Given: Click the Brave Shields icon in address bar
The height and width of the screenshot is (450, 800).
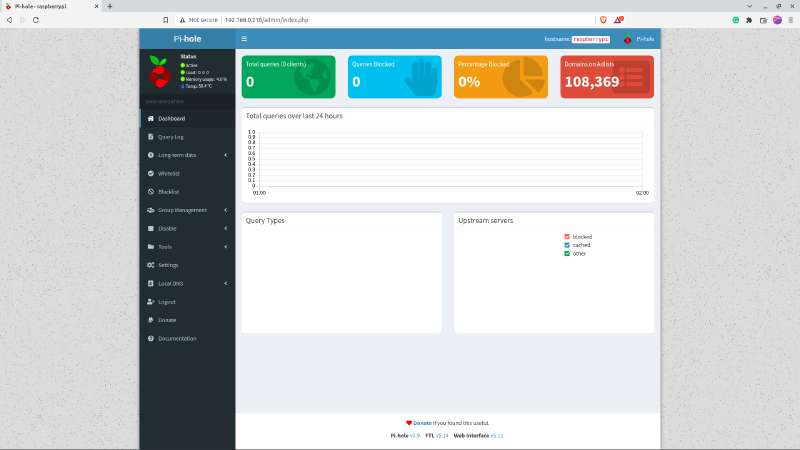Looking at the screenshot, I should pyautogui.click(x=603, y=20).
